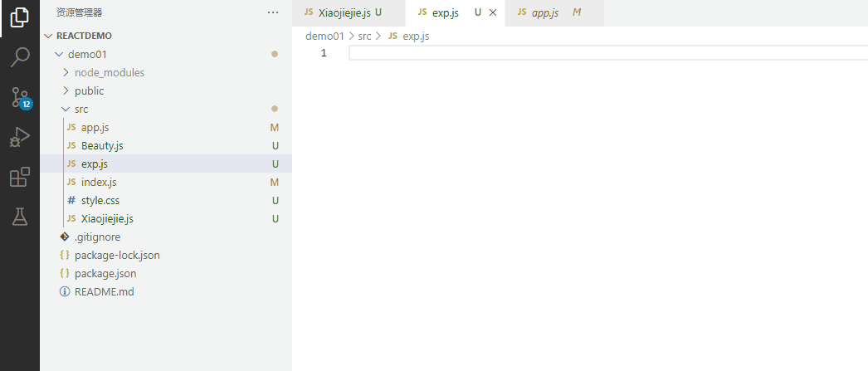Click the git icon beside .gitignore

(x=65, y=237)
